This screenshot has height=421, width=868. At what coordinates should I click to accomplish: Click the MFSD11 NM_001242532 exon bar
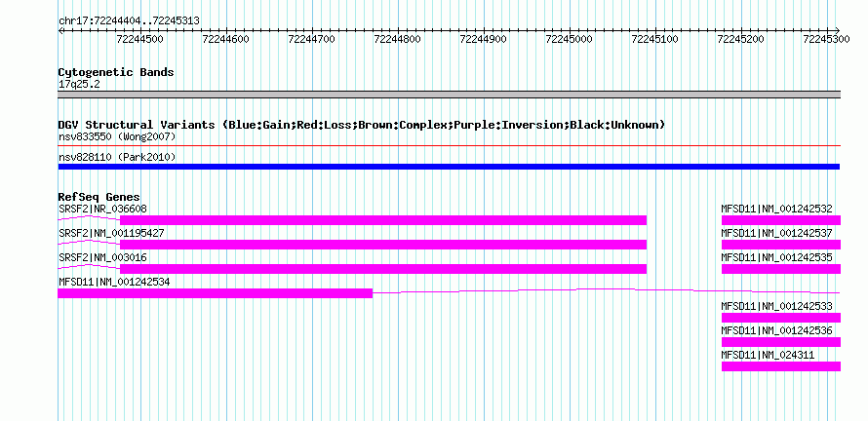pyautogui.click(x=781, y=220)
